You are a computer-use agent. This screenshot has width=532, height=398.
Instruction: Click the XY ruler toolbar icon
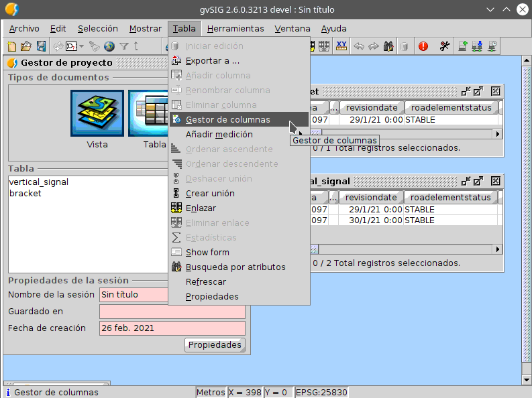click(341, 46)
